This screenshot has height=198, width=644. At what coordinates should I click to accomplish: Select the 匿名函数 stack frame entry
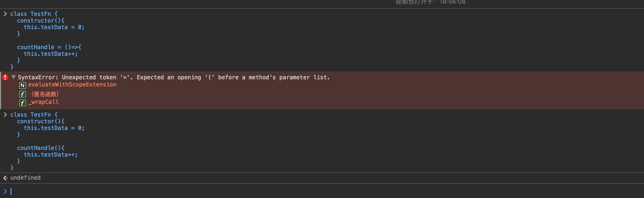pyautogui.click(x=45, y=94)
